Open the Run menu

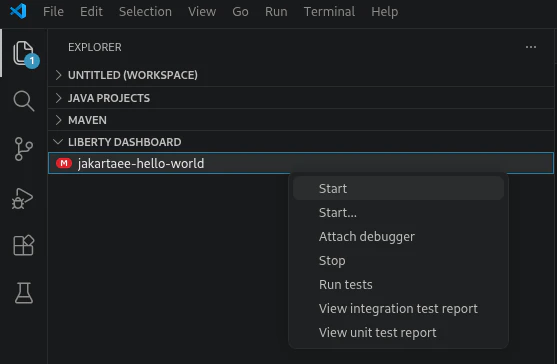point(276,12)
